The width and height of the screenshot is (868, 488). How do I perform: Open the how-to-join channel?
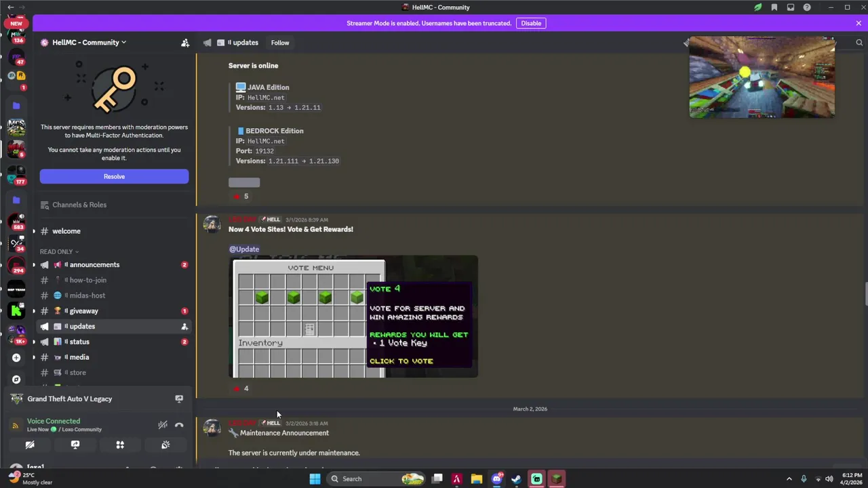[113, 280]
